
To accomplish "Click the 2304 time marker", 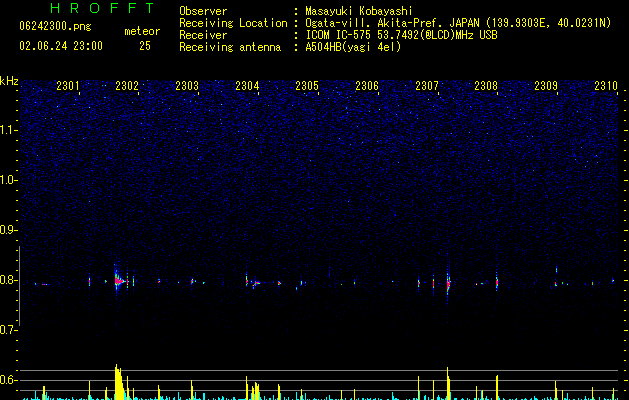I will pyautogui.click(x=247, y=85).
